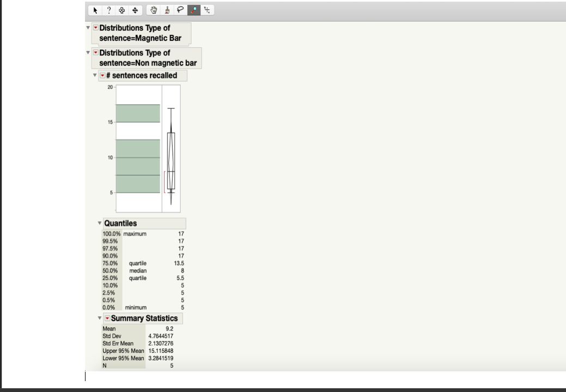Collapse the # sentences recalled disclosure triangle

click(x=94, y=75)
